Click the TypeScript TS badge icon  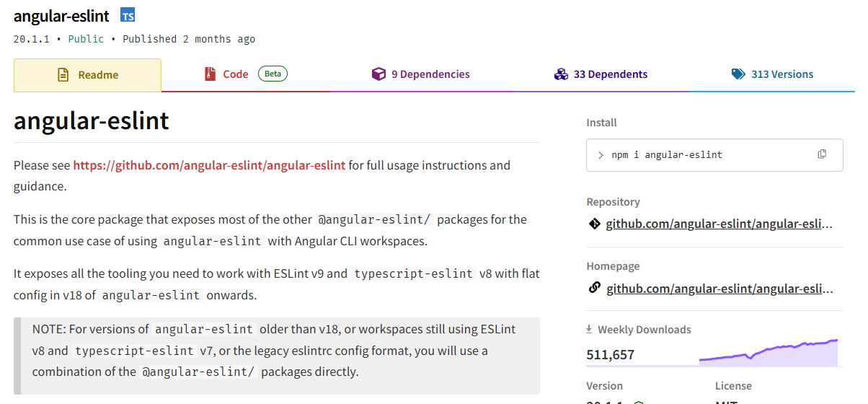[x=128, y=15]
